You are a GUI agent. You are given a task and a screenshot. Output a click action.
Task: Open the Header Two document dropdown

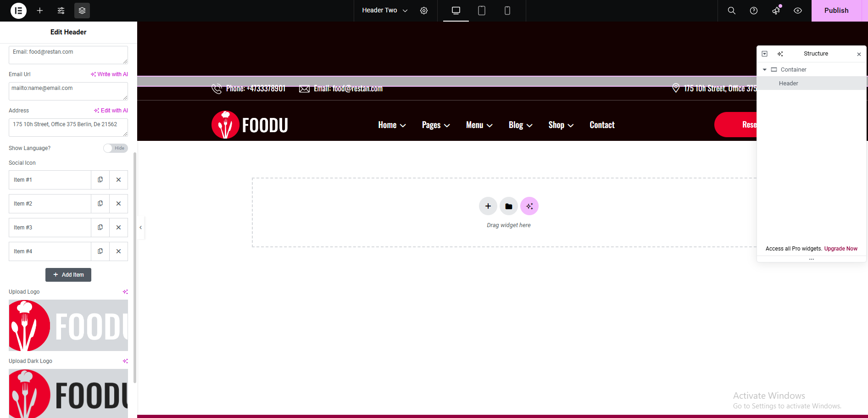point(384,11)
